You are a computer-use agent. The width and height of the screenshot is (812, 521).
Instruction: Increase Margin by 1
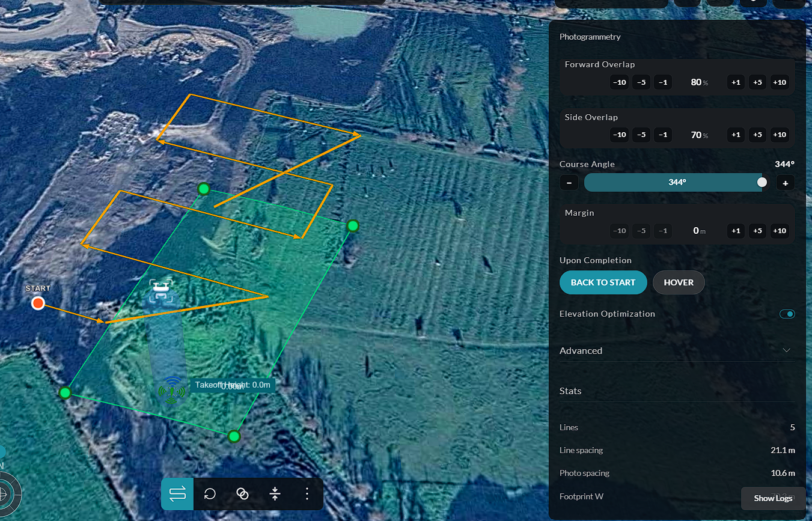pos(736,231)
